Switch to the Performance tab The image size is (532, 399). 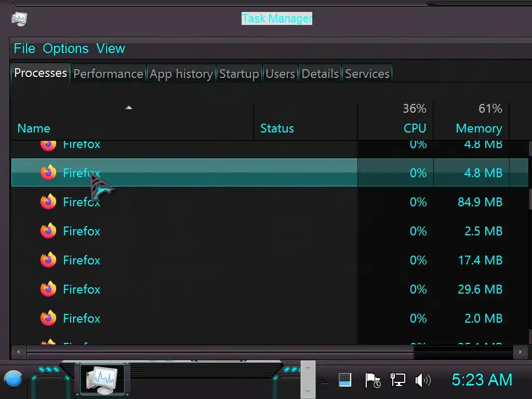[108, 74]
